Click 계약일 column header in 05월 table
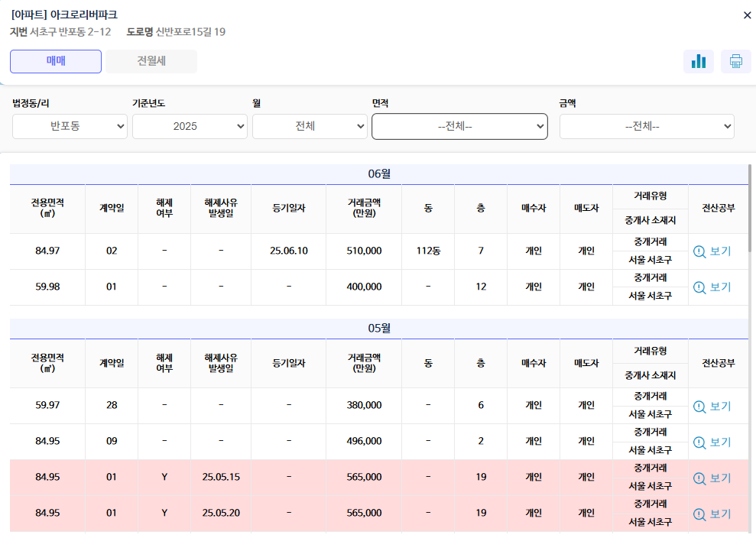 tap(112, 364)
